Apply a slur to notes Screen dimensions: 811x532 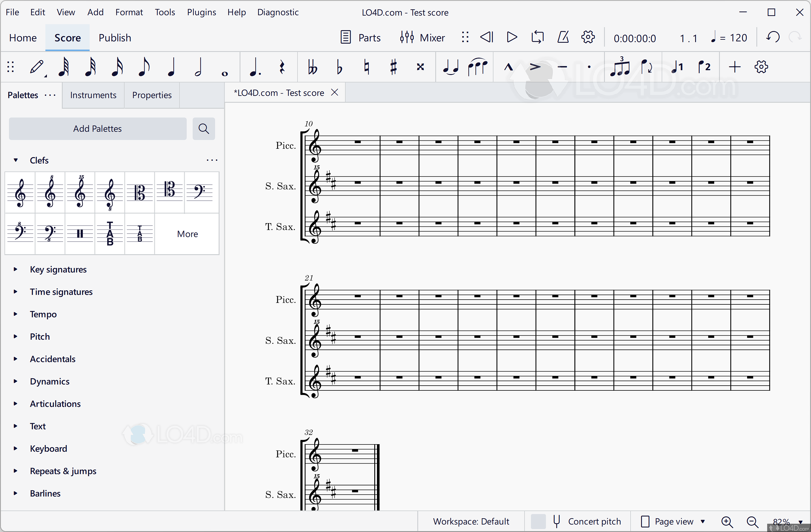click(477, 67)
